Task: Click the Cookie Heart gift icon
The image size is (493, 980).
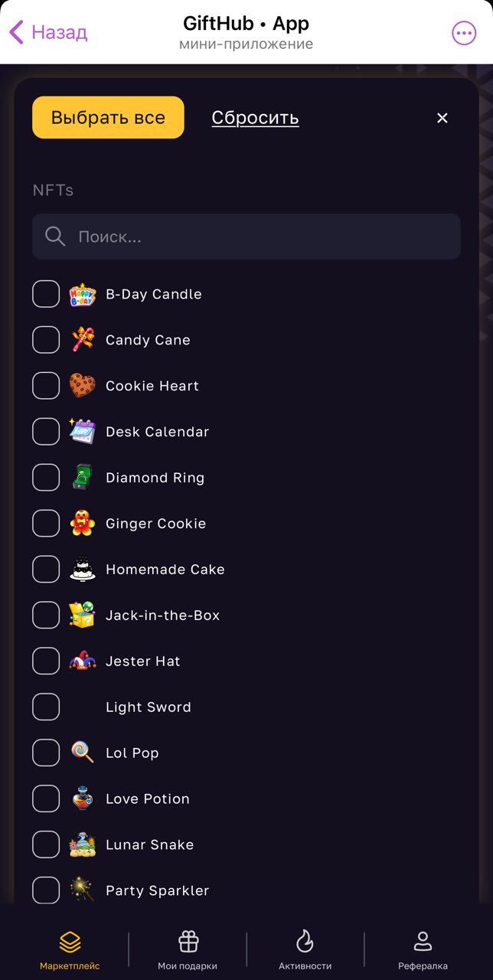Action: pos(82,386)
